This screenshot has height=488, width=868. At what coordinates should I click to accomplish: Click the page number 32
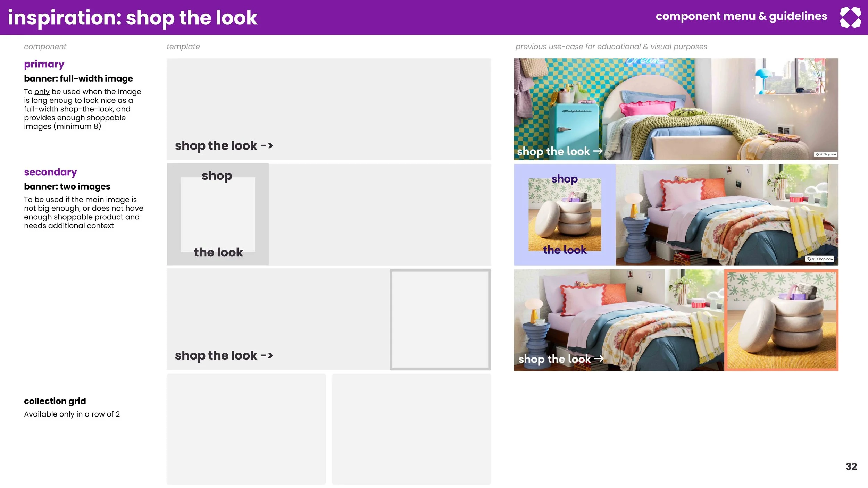pyautogui.click(x=851, y=466)
